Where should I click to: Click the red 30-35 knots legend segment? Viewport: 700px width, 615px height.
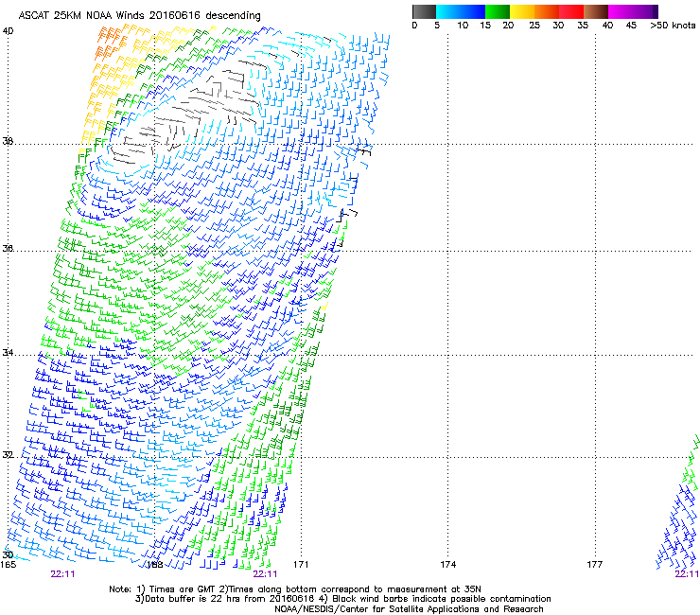click(x=571, y=11)
